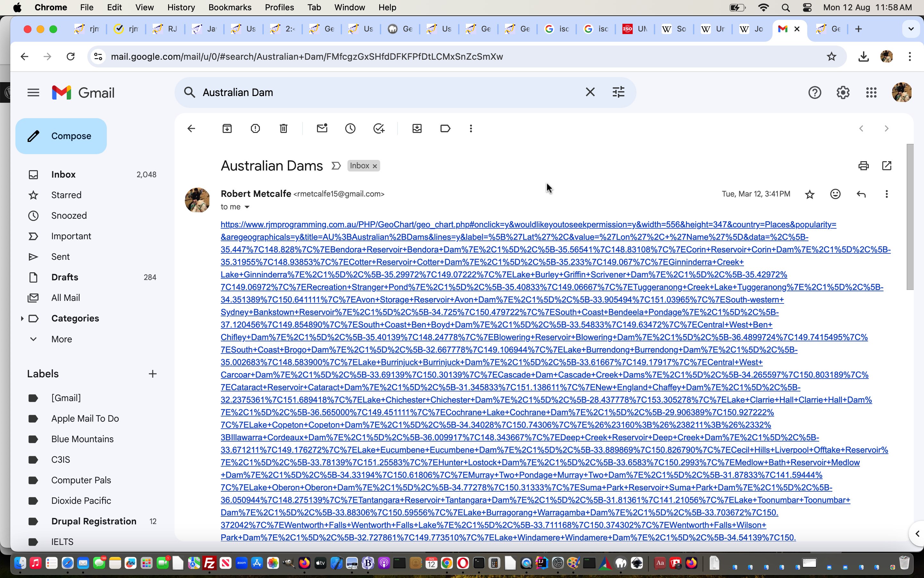Image resolution: width=924 pixels, height=578 pixels.
Task: Toggle importance marker beside Australian Dams subject
Action: click(336, 165)
